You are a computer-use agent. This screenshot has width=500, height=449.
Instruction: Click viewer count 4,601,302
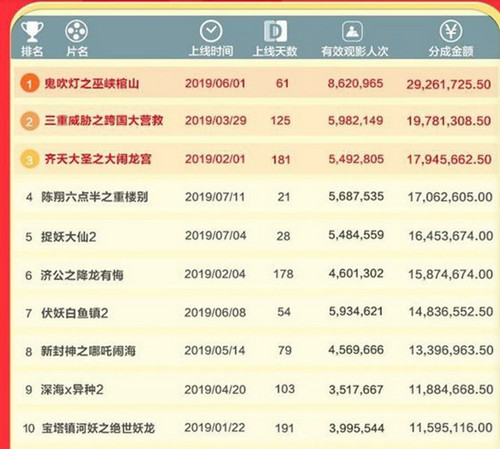click(356, 273)
